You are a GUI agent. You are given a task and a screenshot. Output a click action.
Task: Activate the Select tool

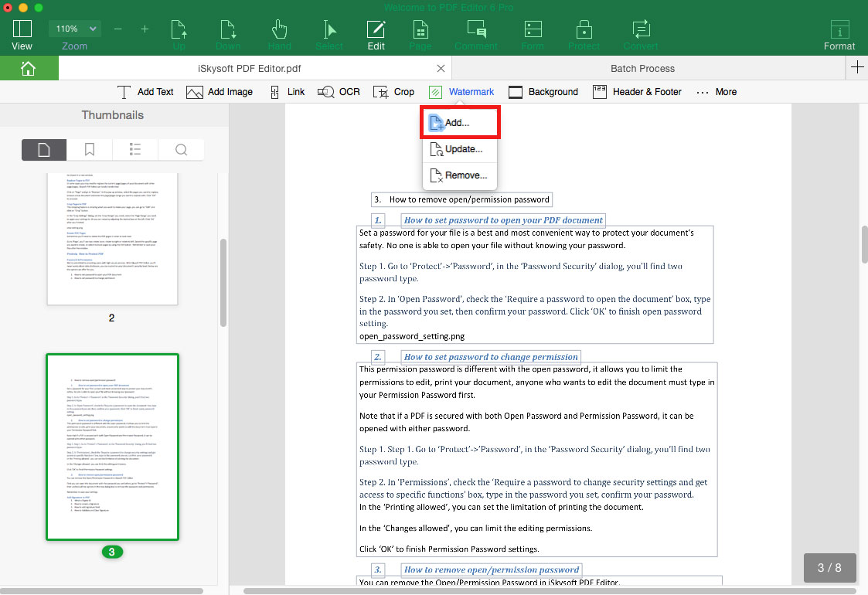[329, 35]
